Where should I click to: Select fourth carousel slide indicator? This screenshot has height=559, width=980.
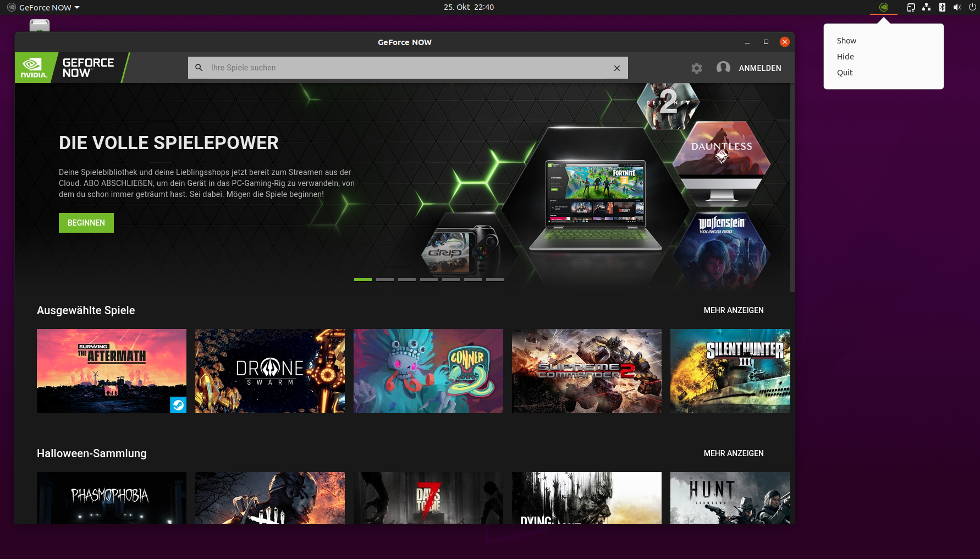coord(429,279)
